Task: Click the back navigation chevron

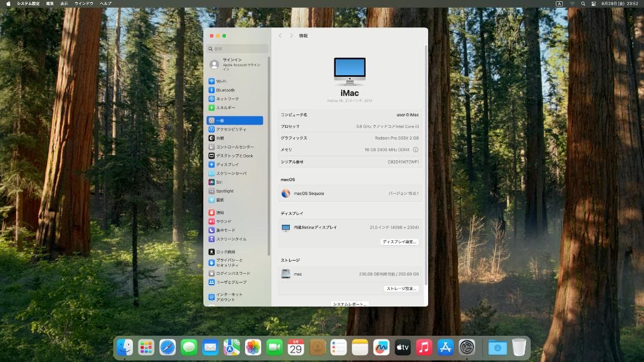Action: click(x=280, y=36)
